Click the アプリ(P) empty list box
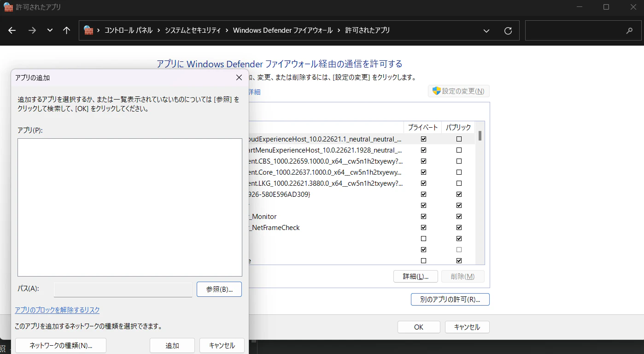 tap(130, 207)
